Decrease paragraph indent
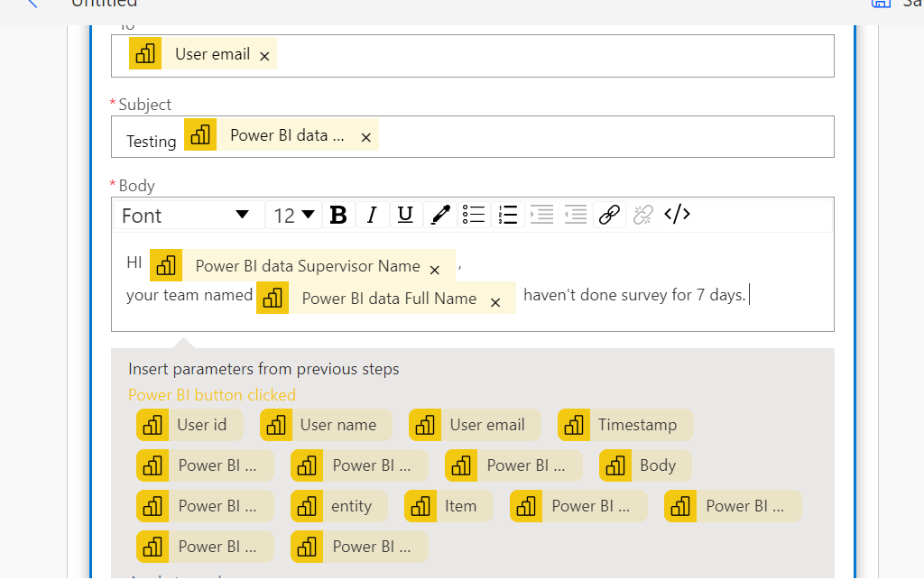Viewport: 924px width, 580px height. pos(576,215)
